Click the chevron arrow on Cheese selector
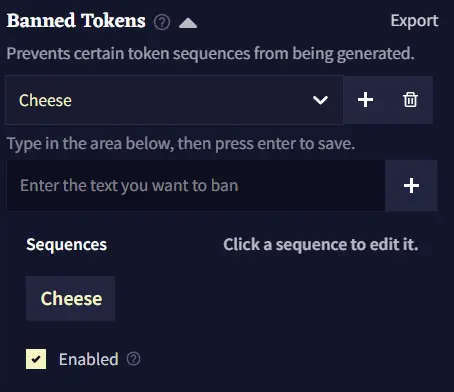Image resolution: width=454 pixels, height=392 pixels. (x=320, y=100)
